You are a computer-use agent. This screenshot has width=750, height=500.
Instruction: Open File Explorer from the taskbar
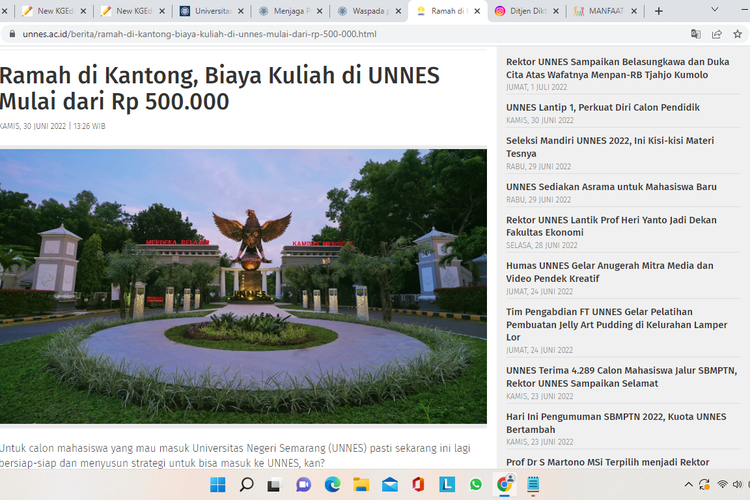tap(361, 485)
